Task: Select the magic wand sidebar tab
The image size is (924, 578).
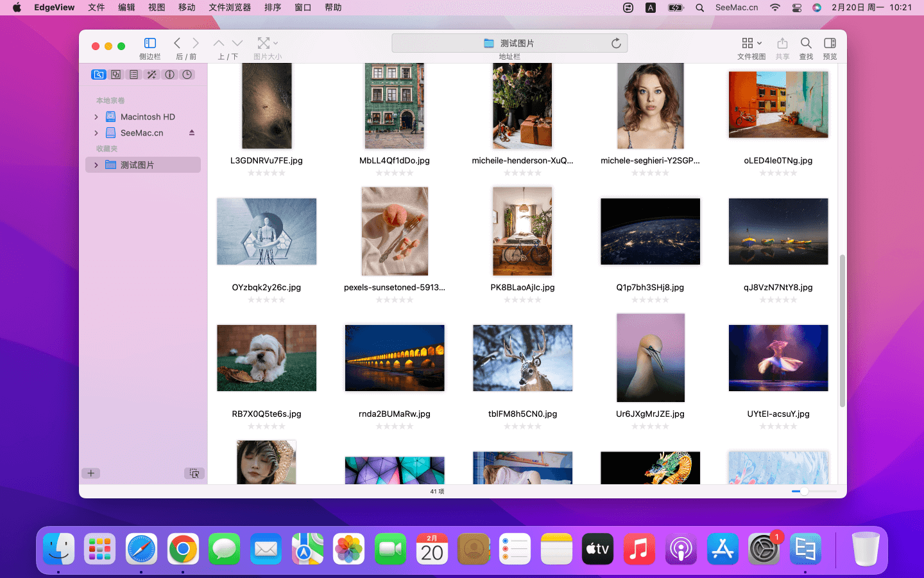Action: tap(151, 74)
